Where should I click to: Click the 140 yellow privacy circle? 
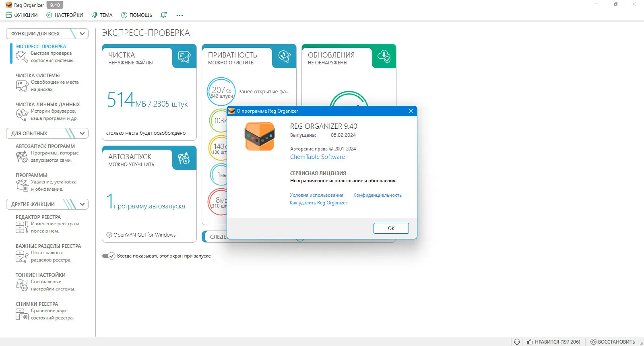(218, 148)
